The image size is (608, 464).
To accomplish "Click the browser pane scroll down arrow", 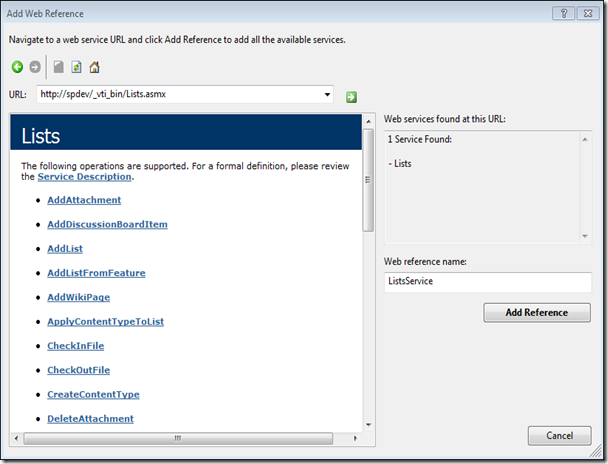I will click(x=368, y=425).
